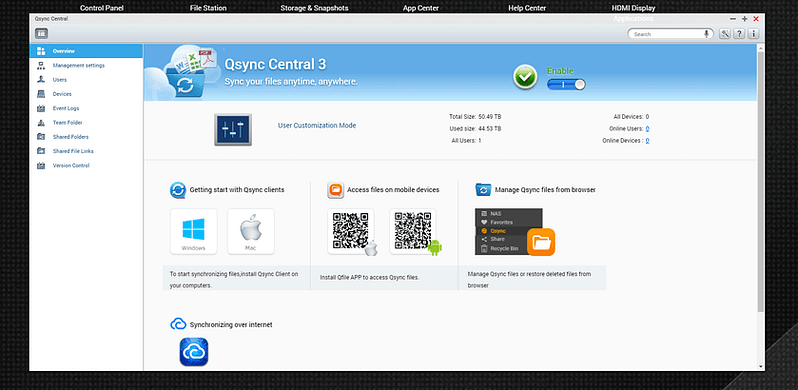This screenshot has width=798, height=390.
Task: Click the 'Install Qfile APP' description text
Action: 369,277
